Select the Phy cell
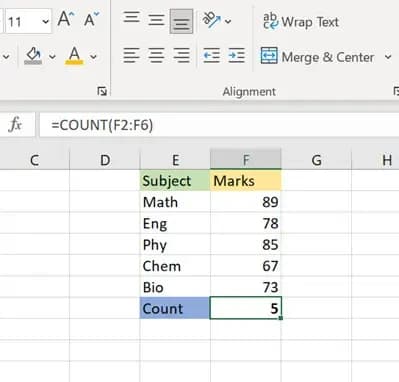This screenshot has height=382, width=399. (x=175, y=245)
